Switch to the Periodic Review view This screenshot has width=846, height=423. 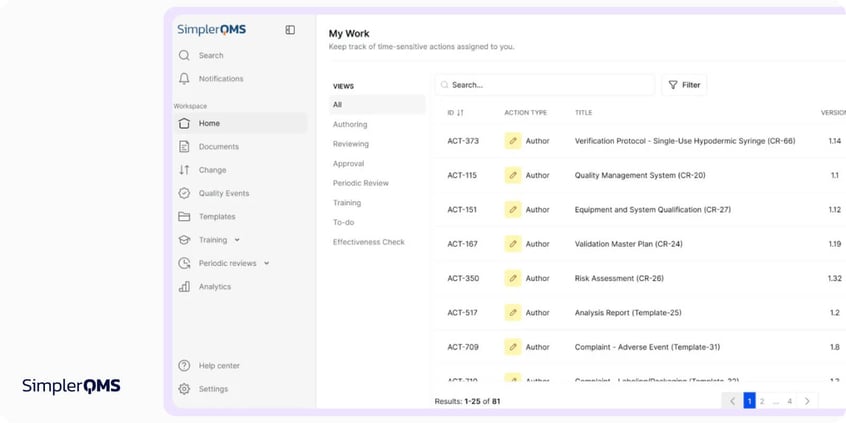(361, 183)
